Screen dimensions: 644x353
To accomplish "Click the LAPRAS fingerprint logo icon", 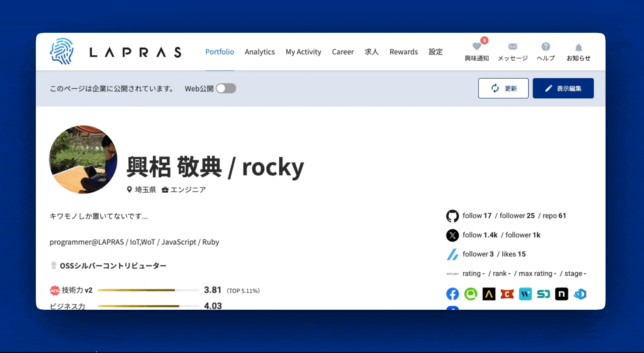I will 62,52.
